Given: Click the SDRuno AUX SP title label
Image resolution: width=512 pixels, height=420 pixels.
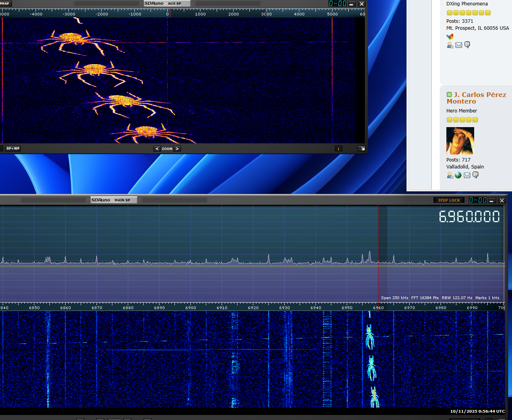Looking at the screenshot, I should tap(167, 3).
